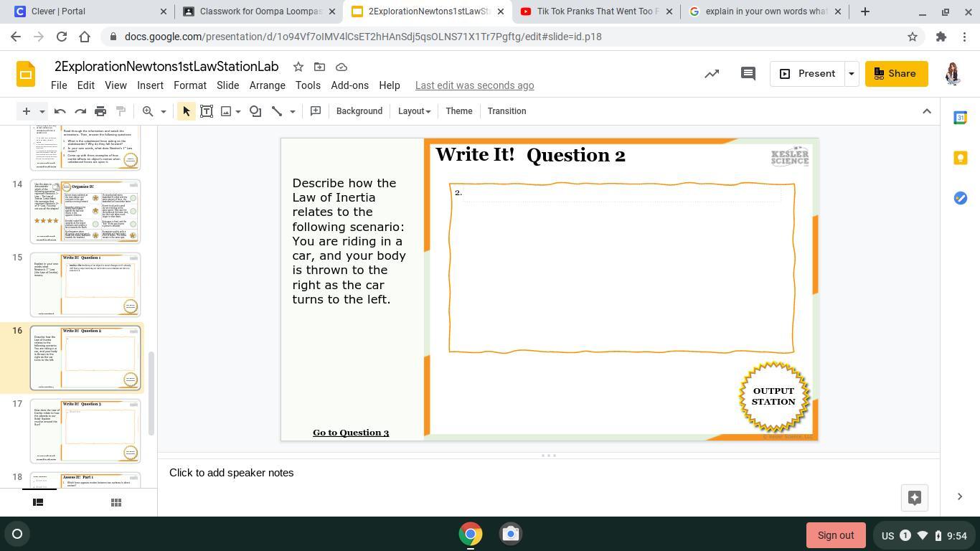The height and width of the screenshot is (551, 980).
Task: Open the View menu
Action: [x=116, y=85]
